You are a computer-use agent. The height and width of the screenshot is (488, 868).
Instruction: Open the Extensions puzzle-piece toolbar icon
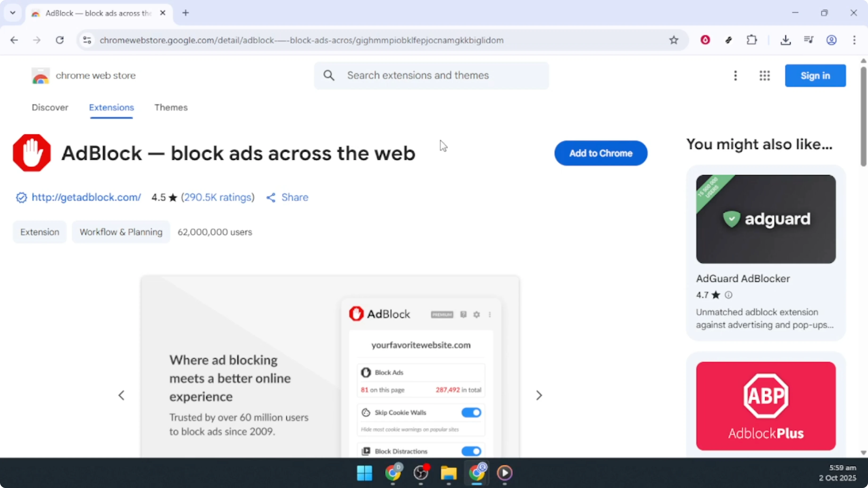[752, 40]
